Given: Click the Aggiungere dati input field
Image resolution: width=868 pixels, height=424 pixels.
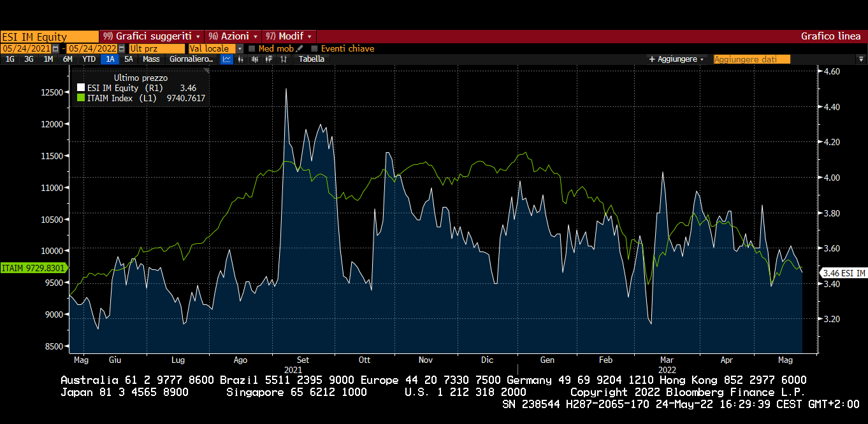Looking at the screenshot, I should [x=752, y=59].
